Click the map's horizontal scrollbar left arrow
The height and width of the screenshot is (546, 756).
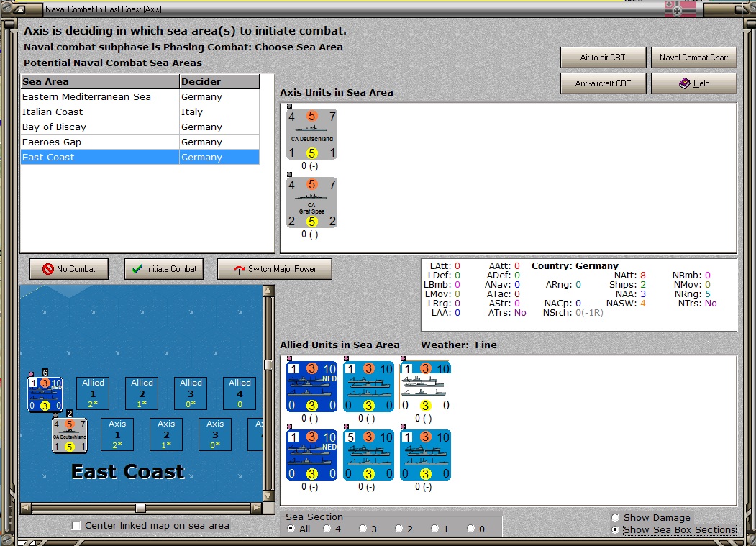point(26,507)
